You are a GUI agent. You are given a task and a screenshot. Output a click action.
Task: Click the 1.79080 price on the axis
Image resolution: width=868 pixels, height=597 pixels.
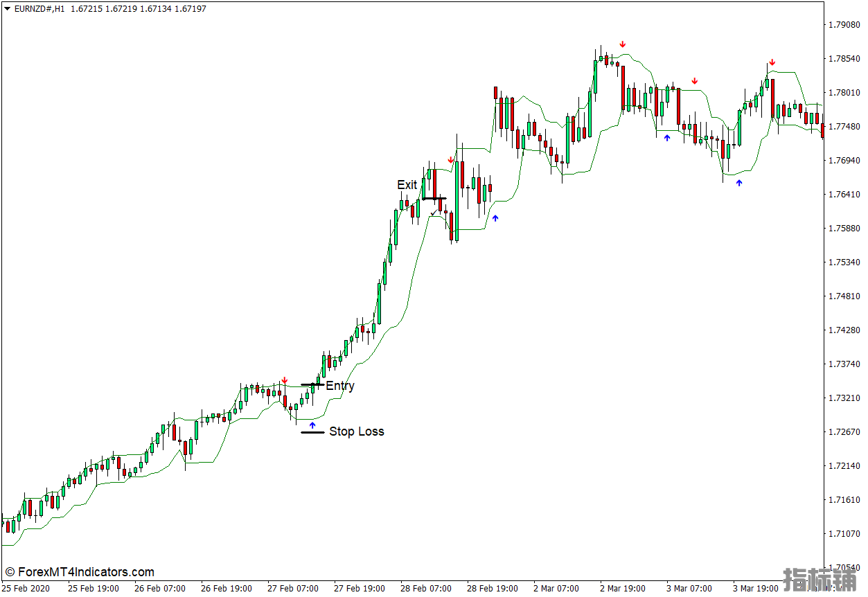click(x=844, y=25)
